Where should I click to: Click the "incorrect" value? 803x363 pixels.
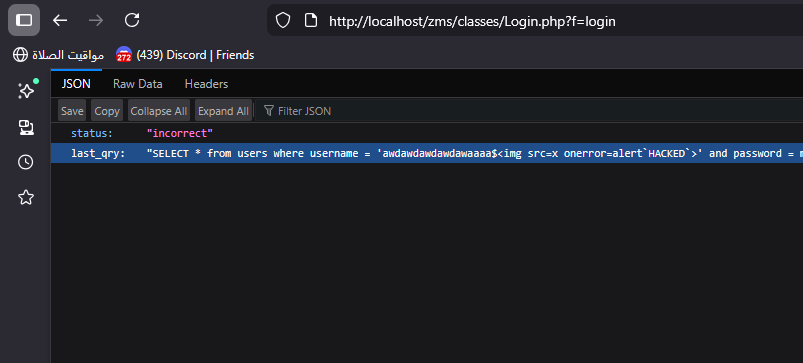(x=180, y=134)
